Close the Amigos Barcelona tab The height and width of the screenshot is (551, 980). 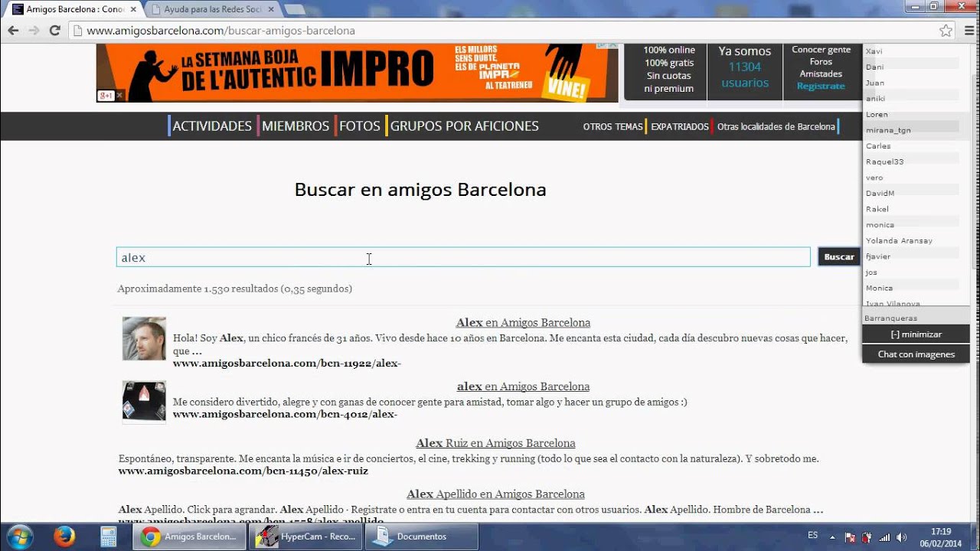point(132,9)
